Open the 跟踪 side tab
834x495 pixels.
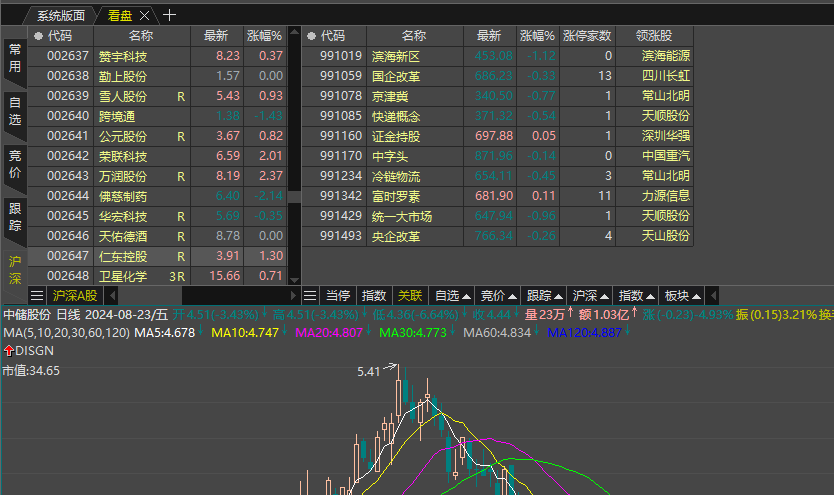(x=15, y=217)
